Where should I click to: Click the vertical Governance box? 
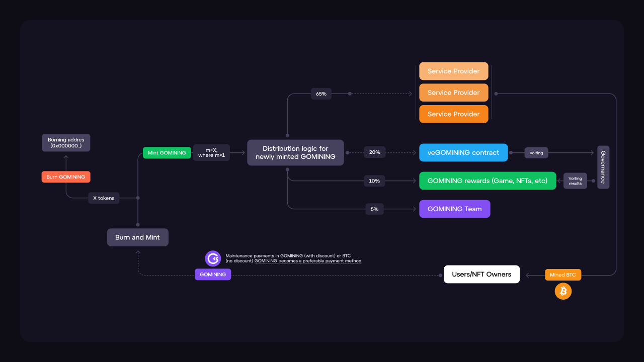[603, 167]
